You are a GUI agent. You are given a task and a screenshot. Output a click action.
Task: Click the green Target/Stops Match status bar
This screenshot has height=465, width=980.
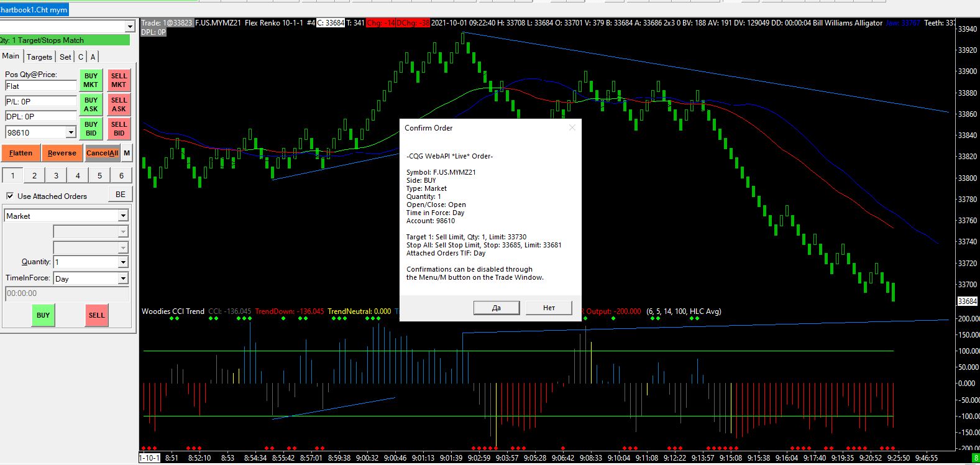tap(65, 40)
